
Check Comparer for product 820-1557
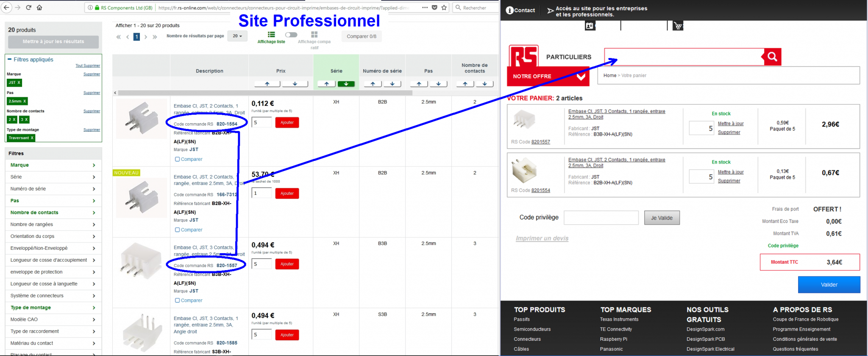[178, 301]
